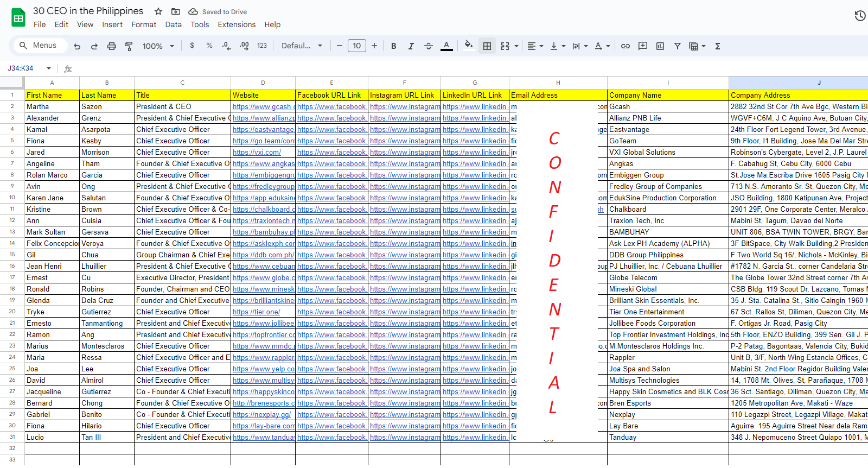Create a filter

click(x=678, y=46)
